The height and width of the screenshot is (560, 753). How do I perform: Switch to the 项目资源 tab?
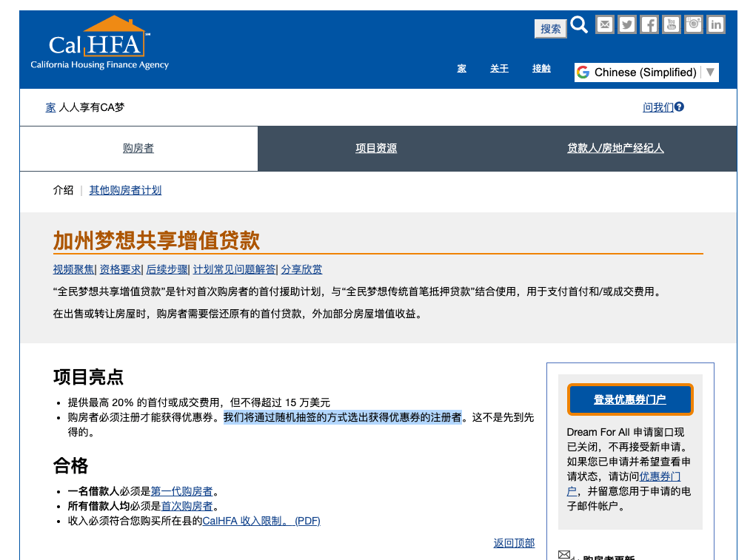tap(376, 149)
